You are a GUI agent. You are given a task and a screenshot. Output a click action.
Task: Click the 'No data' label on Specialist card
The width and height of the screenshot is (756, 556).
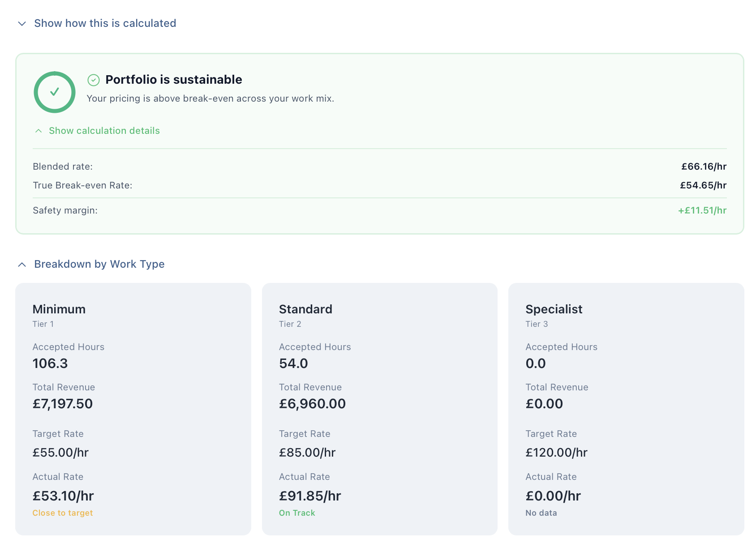tap(541, 513)
